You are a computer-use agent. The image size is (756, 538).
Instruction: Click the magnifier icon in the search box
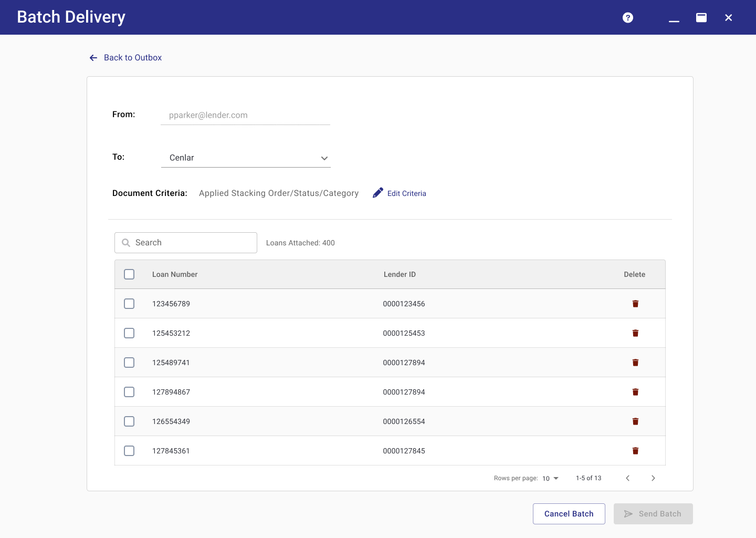point(126,243)
